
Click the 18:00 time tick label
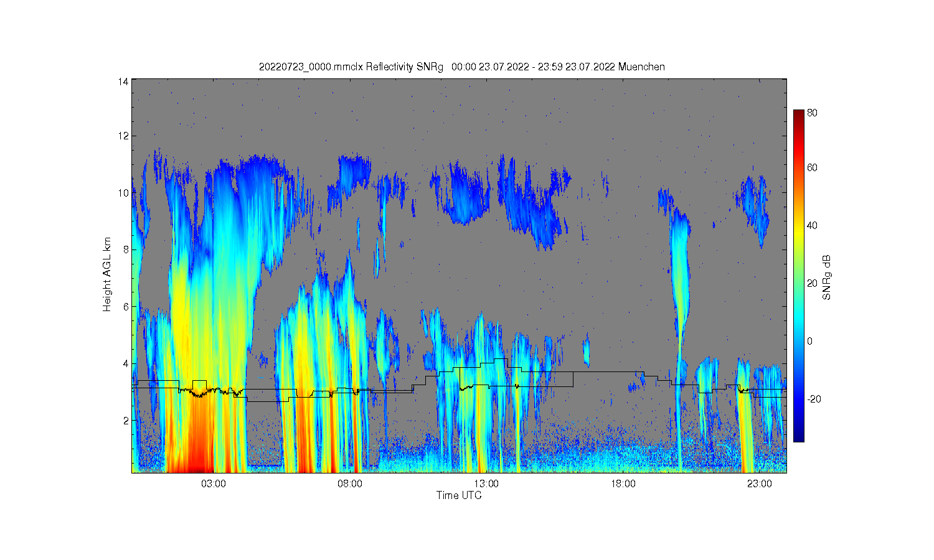(623, 484)
